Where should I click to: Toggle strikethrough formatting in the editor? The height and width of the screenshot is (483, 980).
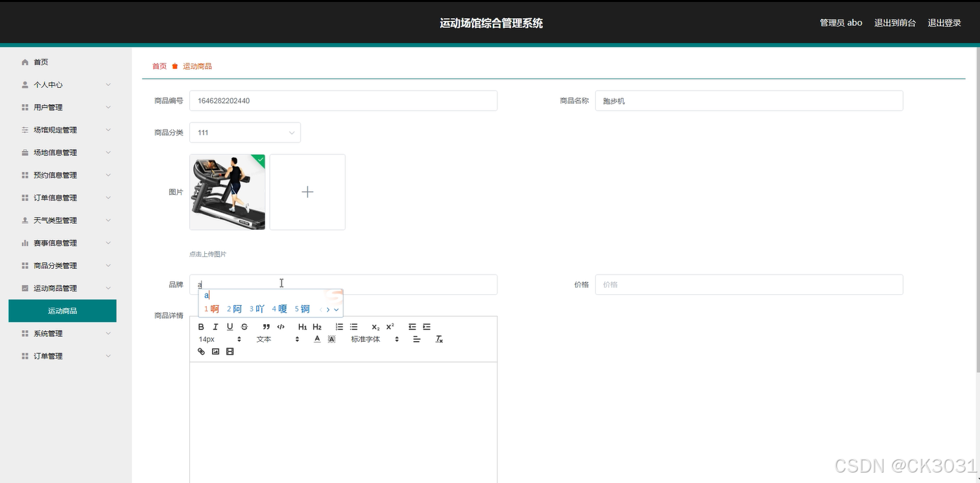coord(245,327)
